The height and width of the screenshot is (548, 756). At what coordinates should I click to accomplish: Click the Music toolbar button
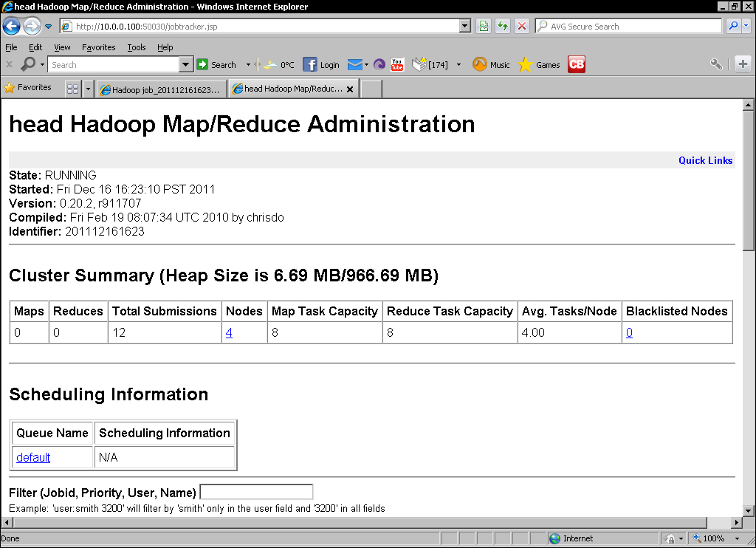tap(491, 64)
